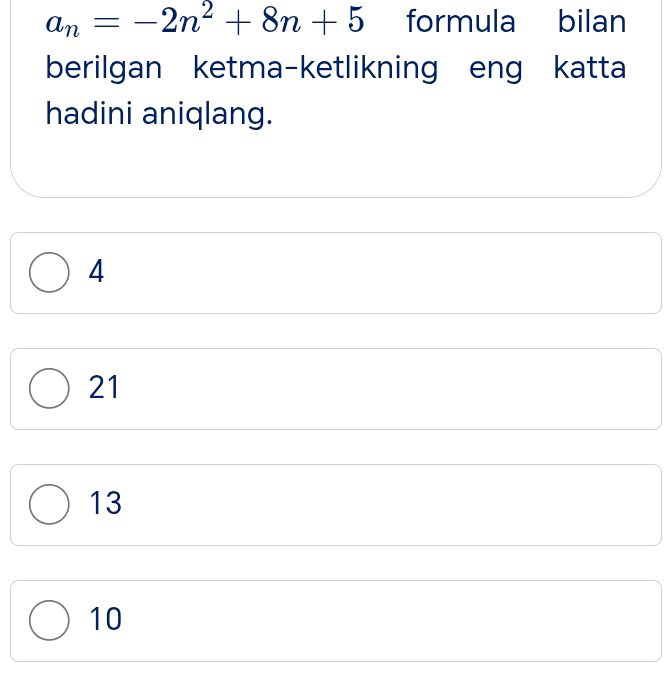
Task: Click the answer label text "21"
Action: click(104, 388)
